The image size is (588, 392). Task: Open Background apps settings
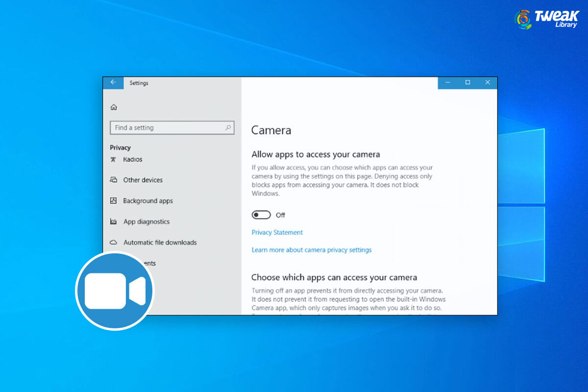click(148, 201)
